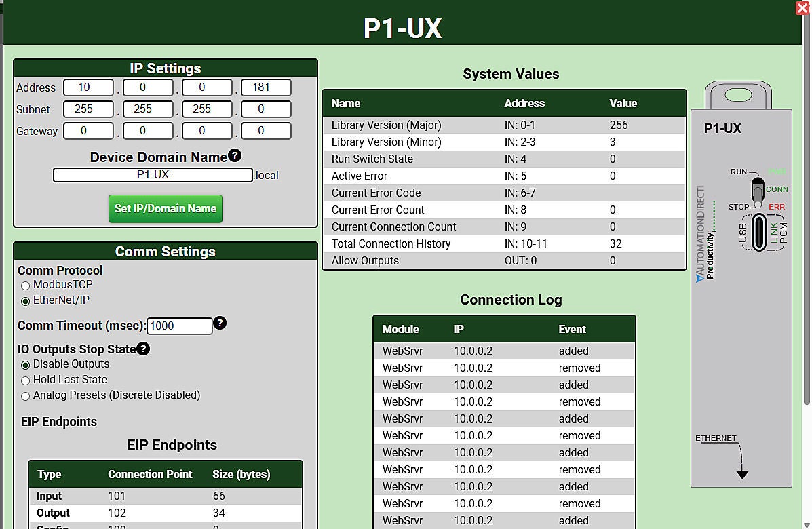Focus last Subnet octet field
The width and height of the screenshot is (812, 529).
coord(266,109)
